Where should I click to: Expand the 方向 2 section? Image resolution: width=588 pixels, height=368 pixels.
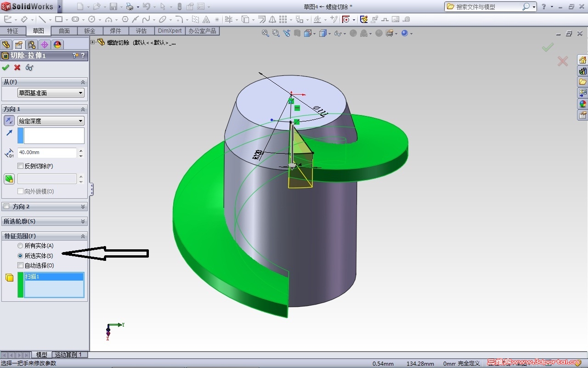click(83, 207)
